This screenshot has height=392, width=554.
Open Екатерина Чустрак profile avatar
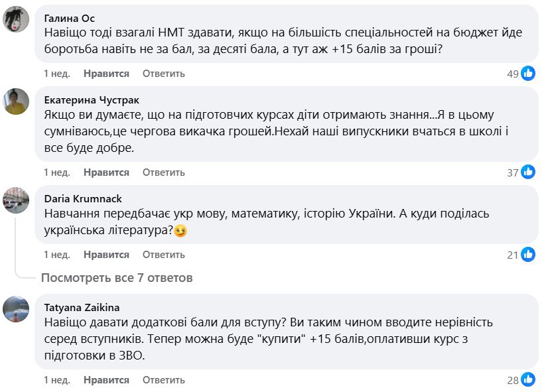(16, 101)
